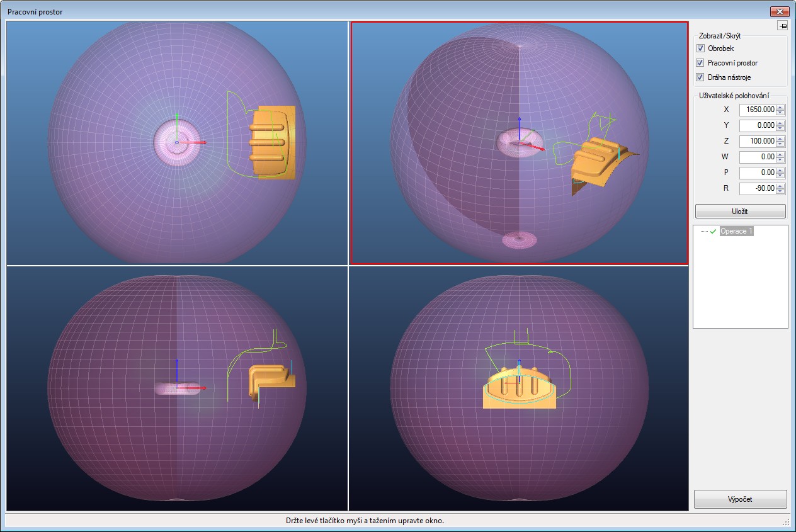
Task: Decrease Y value with down spinner arrow
Action: 781,128
